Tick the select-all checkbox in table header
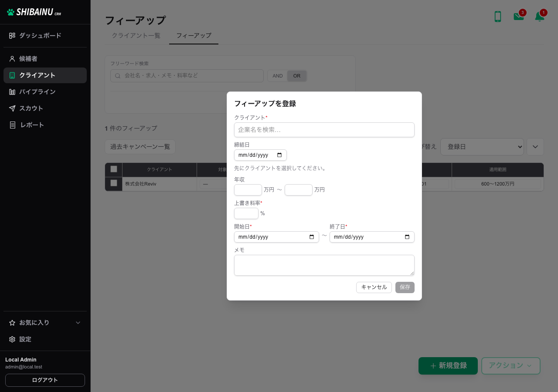The image size is (558, 392). (114, 169)
